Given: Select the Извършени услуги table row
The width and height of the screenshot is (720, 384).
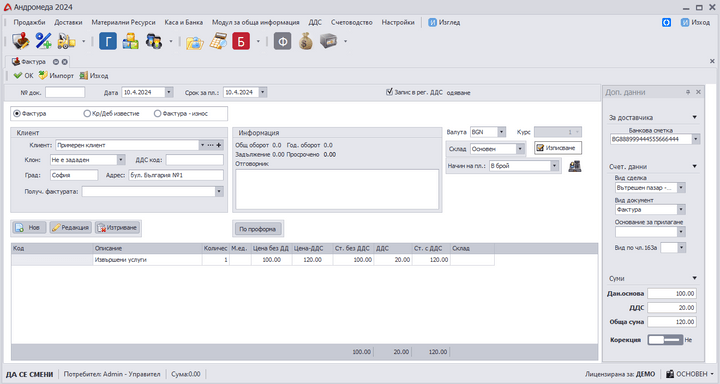Looking at the screenshot, I should pos(253,260).
